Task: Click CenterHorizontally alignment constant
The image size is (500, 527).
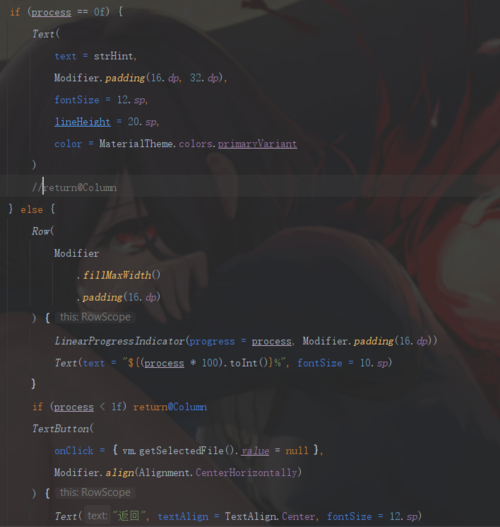Action: pyautogui.click(x=246, y=473)
